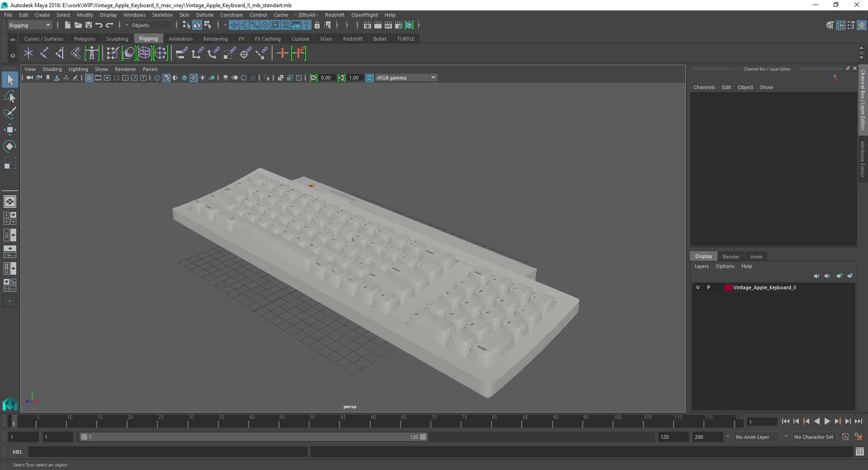Click frame 60 on the time slider
868x470 pixels.
(x=370, y=422)
